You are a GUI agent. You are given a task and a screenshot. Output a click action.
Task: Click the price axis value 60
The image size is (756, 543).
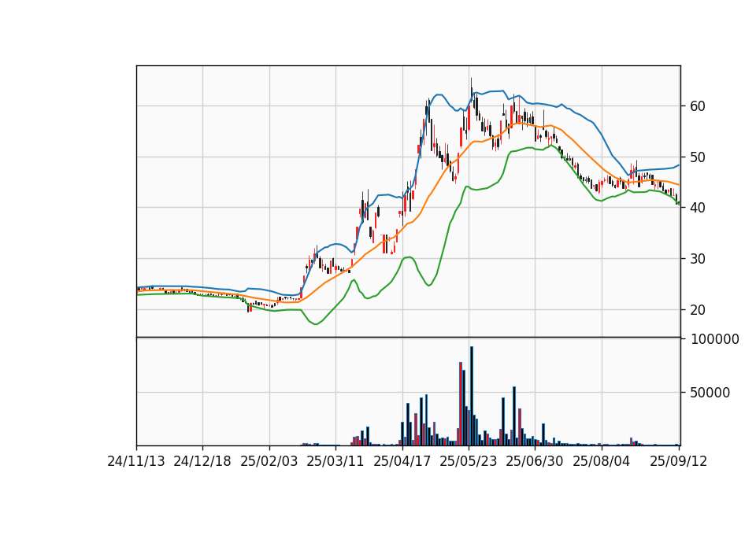[698, 106]
